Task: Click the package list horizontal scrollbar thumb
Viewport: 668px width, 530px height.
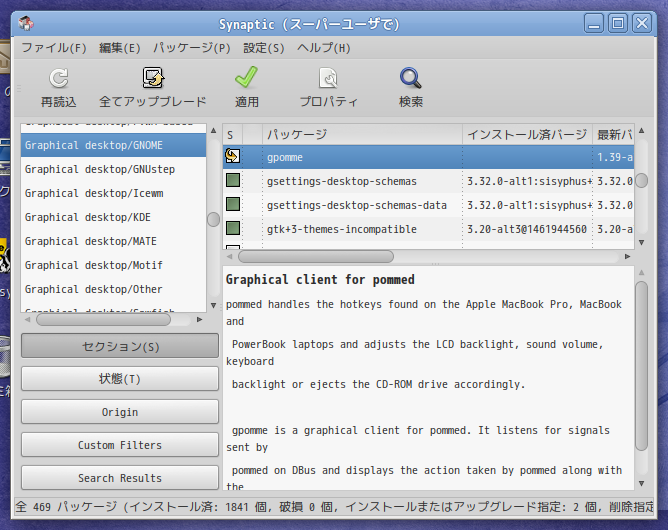Action: pos(316,256)
